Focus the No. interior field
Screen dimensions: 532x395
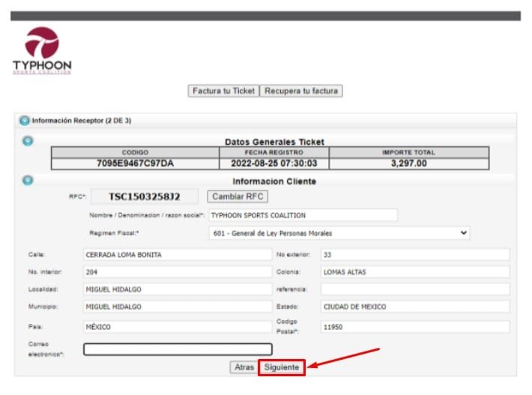coord(178,272)
